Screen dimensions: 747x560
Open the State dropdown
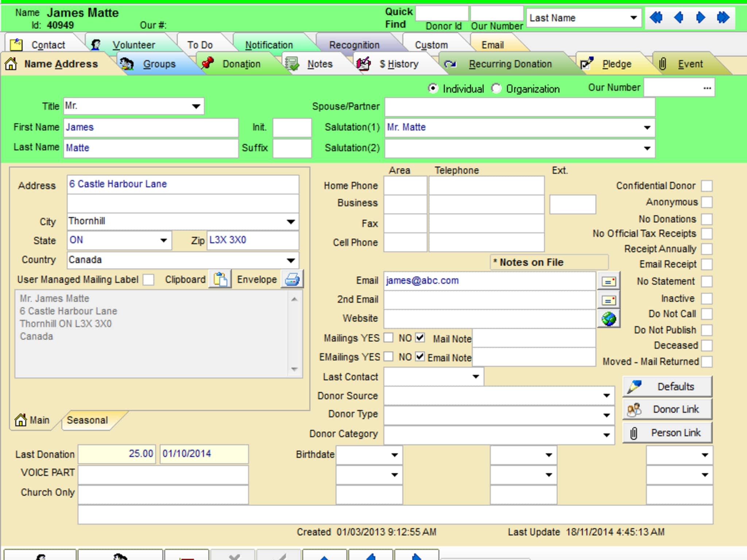tap(163, 240)
